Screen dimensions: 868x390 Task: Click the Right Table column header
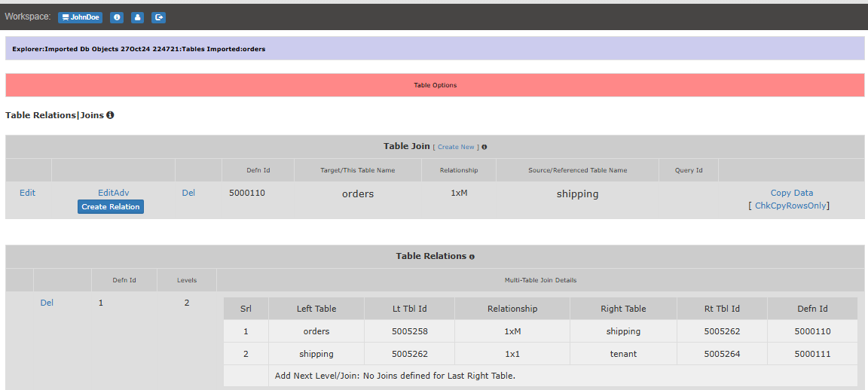pyautogui.click(x=623, y=309)
